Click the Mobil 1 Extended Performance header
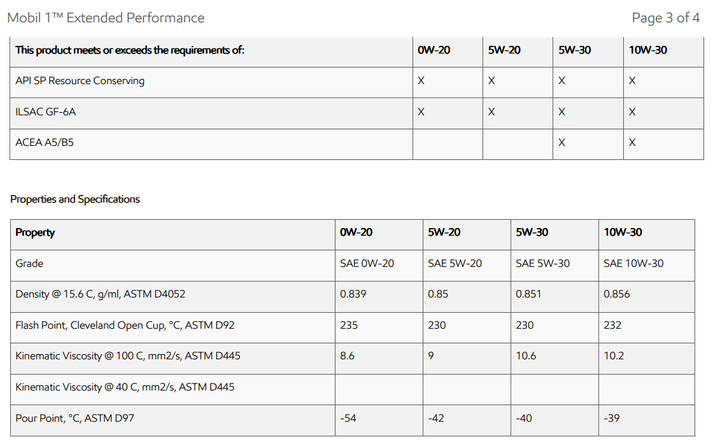 [x=106, y=18]
